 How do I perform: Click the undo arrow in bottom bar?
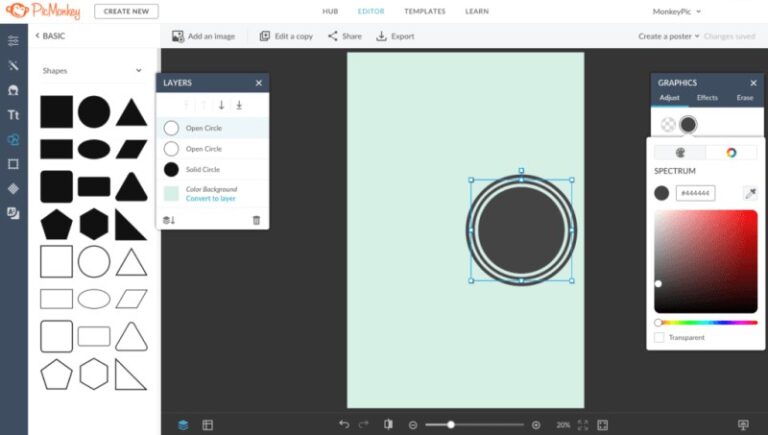click(344, 425)
